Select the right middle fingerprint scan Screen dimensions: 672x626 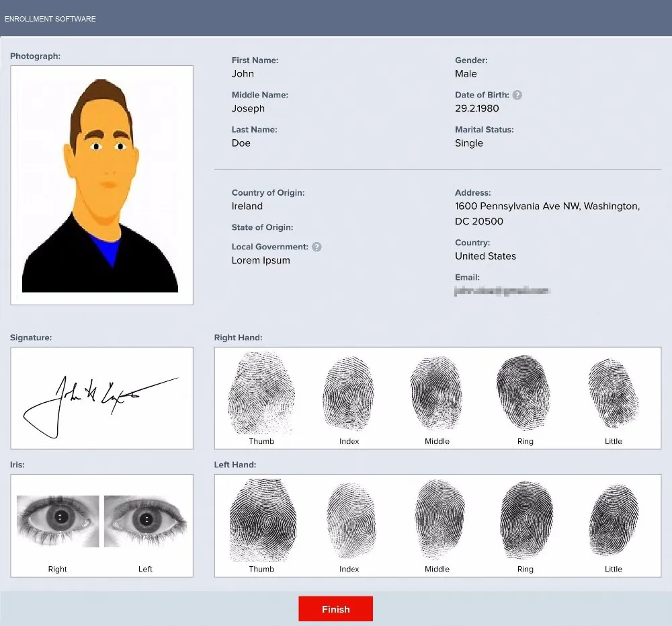click(x=437, y=392)
